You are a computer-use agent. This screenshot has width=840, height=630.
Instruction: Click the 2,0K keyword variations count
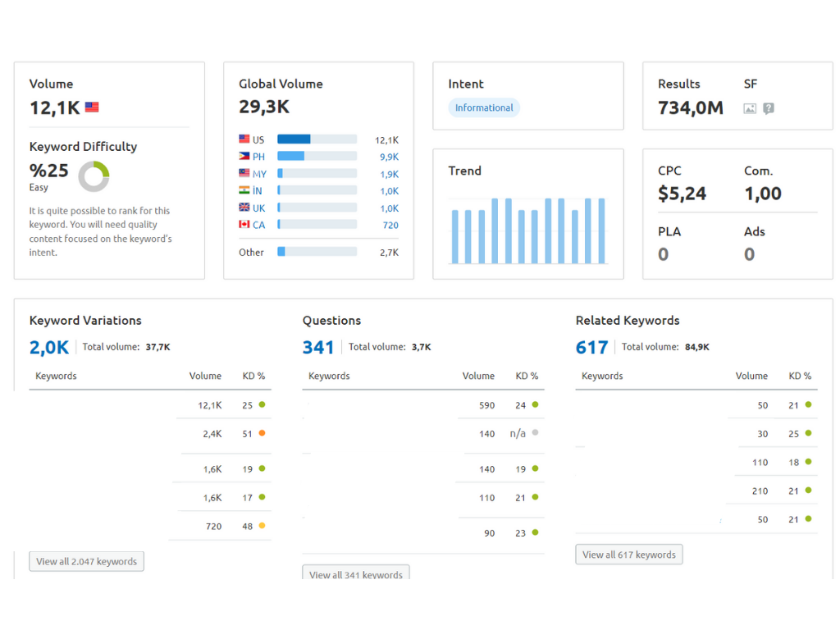click(49, 347)
